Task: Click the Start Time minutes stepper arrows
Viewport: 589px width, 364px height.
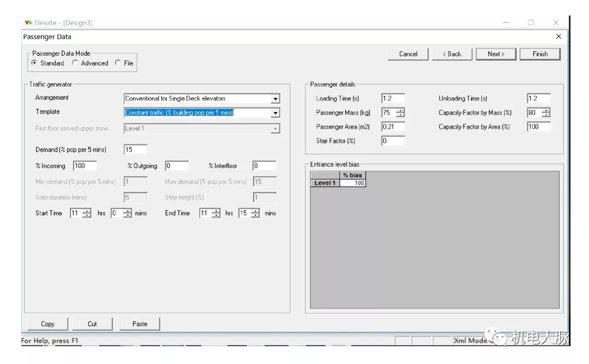Action: click(x=128, y=213)
